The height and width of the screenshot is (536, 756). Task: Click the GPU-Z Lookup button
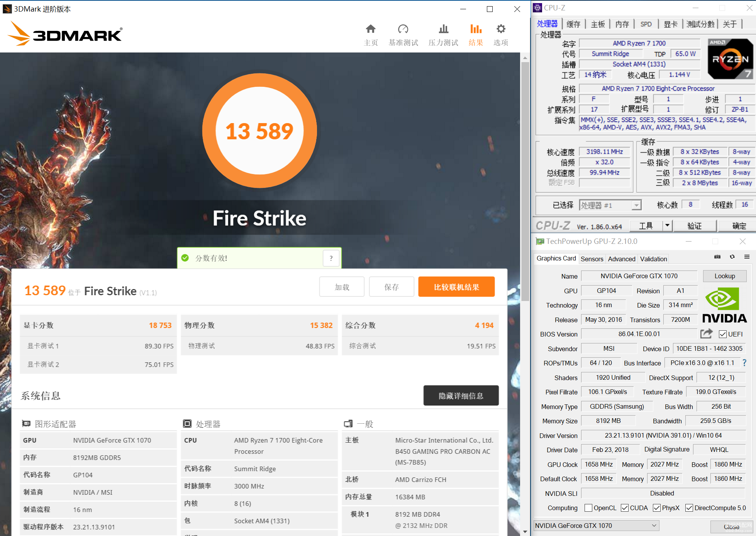(x=725, y=276)
